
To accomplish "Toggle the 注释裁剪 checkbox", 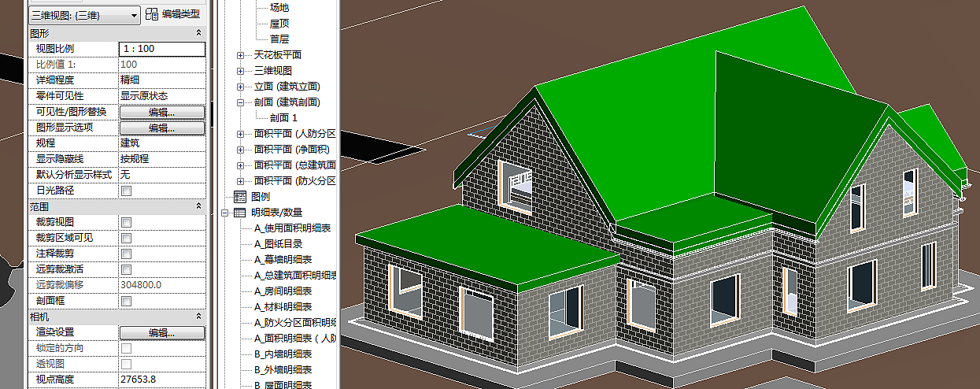I will click(126, 254).
